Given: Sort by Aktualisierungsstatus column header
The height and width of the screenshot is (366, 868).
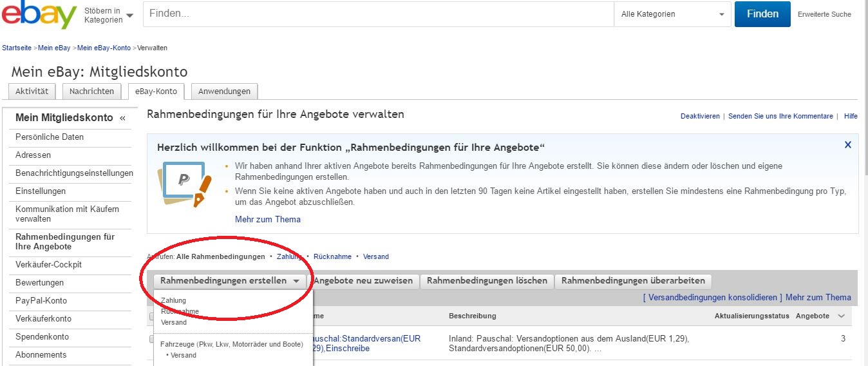Looking at the screenshot, I should tap(752, 316).
